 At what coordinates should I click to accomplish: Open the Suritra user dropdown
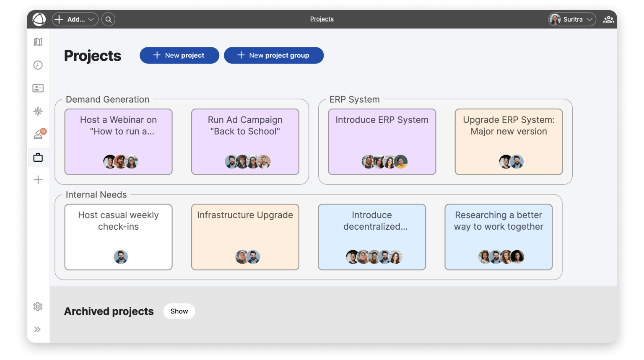point(572,19)
